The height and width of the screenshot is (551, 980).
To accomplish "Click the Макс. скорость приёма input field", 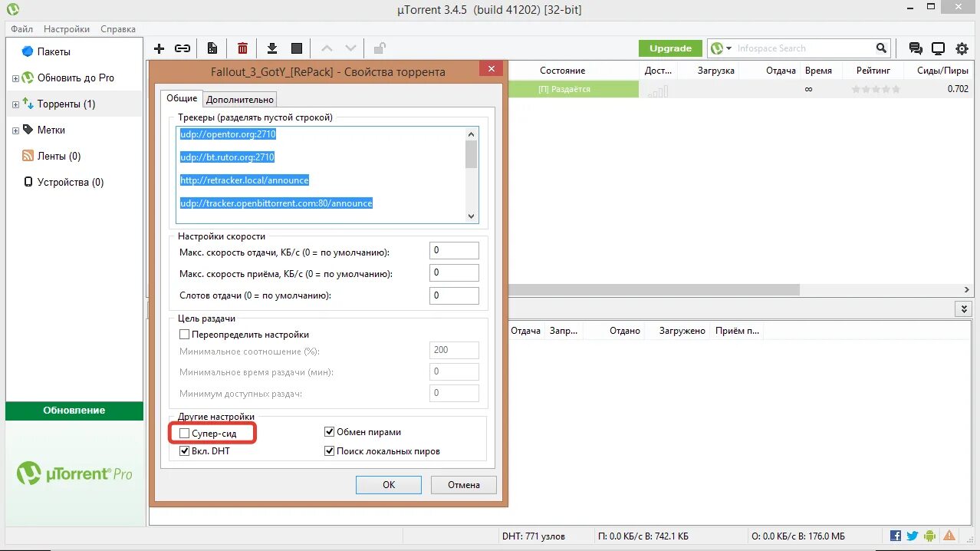I will coord(454,272).
